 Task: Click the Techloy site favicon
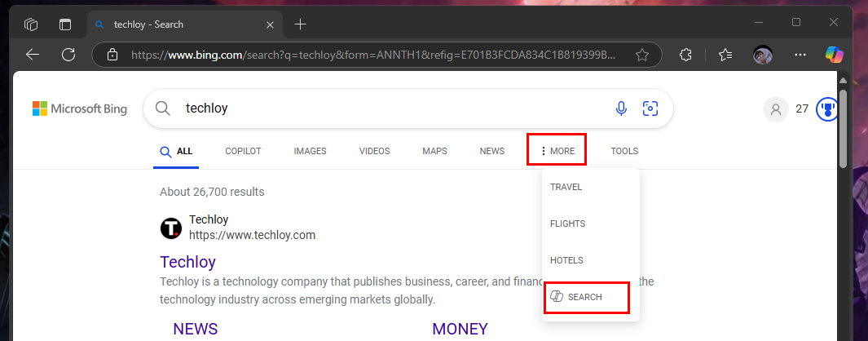click(171, 228)
